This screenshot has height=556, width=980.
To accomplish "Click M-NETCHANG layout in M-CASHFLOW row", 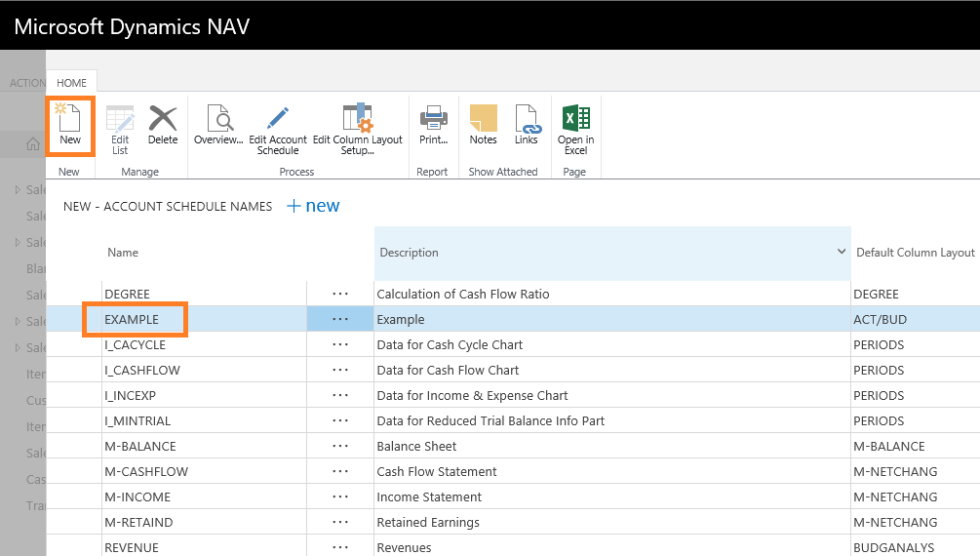I will (x=895, y=471).
